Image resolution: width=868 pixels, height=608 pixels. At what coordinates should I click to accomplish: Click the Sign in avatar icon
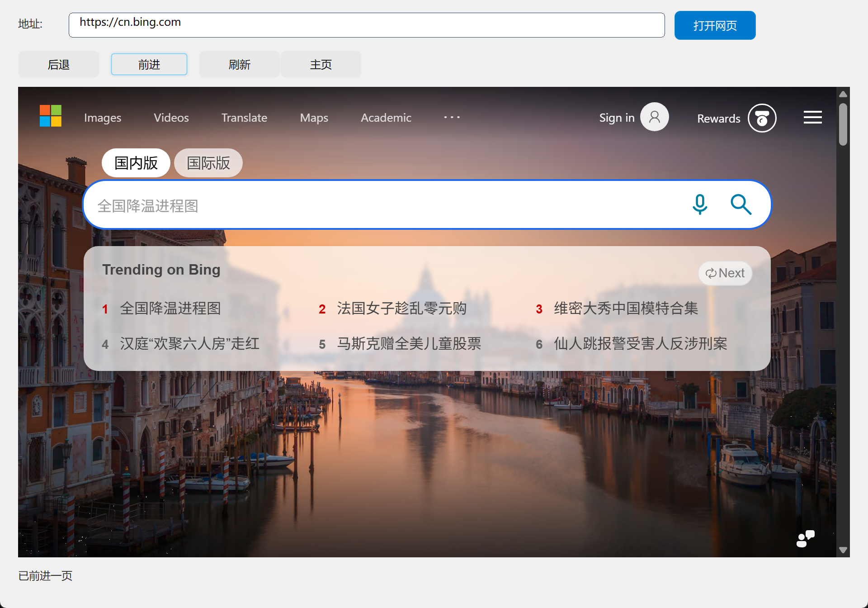point(654,117)
